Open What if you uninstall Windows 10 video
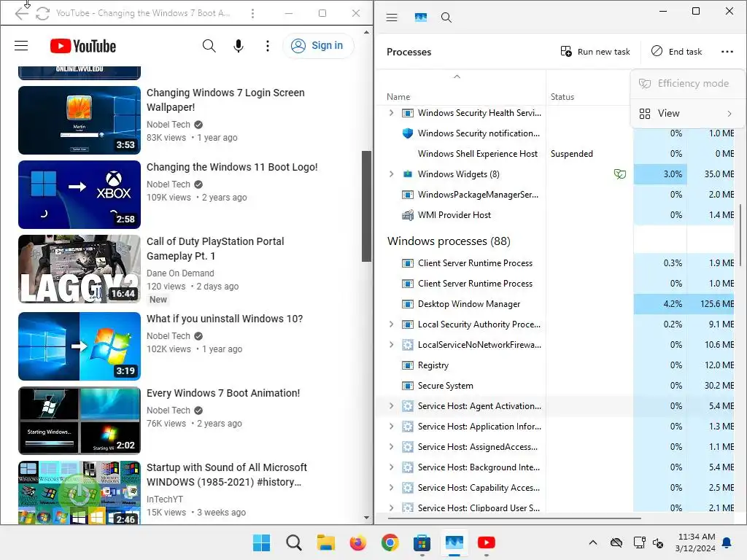The width and height of the screenshot is (747, 560). 225,319
